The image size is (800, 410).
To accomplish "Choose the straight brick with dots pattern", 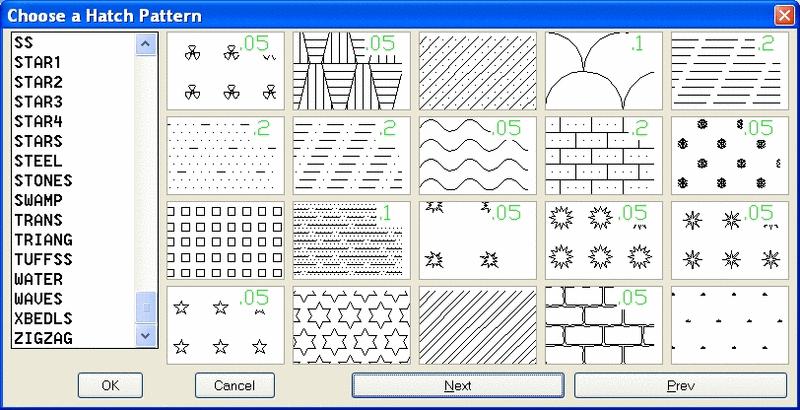I will (604, 156).
